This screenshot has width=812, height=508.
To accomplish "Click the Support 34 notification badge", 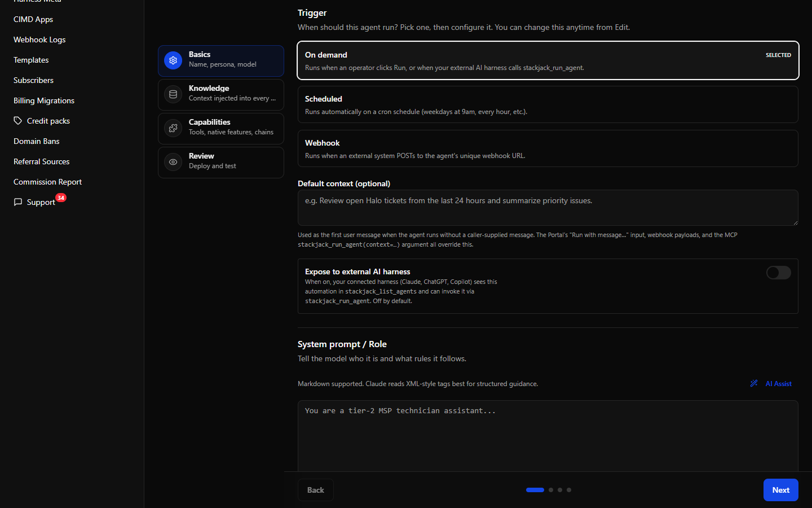I will (61, 198).
